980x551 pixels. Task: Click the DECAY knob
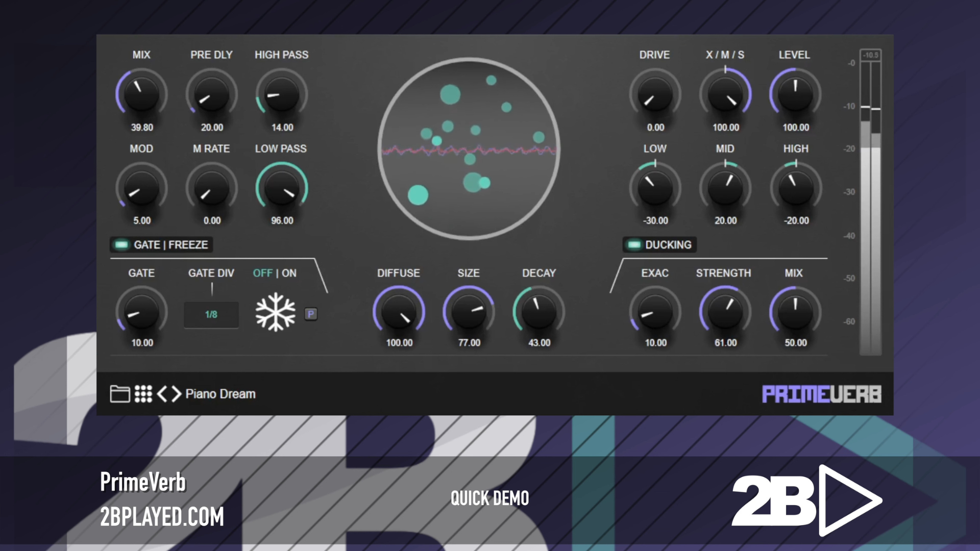click(x=539, y=311)
